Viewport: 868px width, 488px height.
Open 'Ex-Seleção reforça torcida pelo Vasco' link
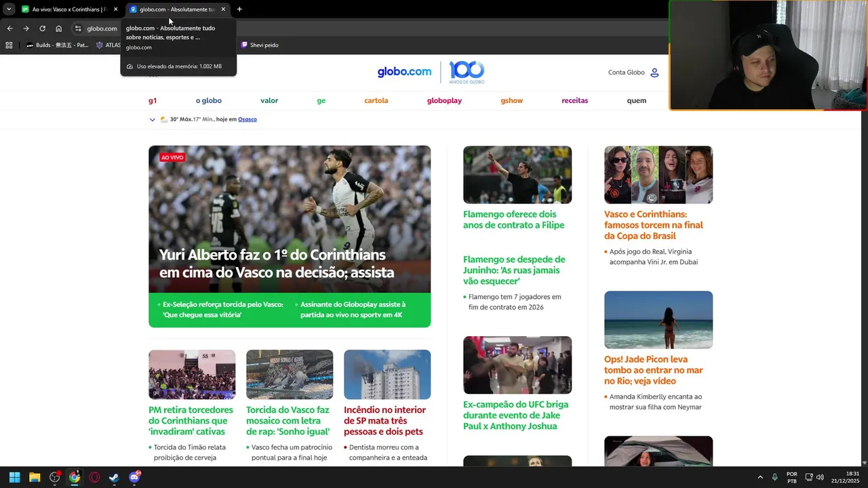[222, 310]
